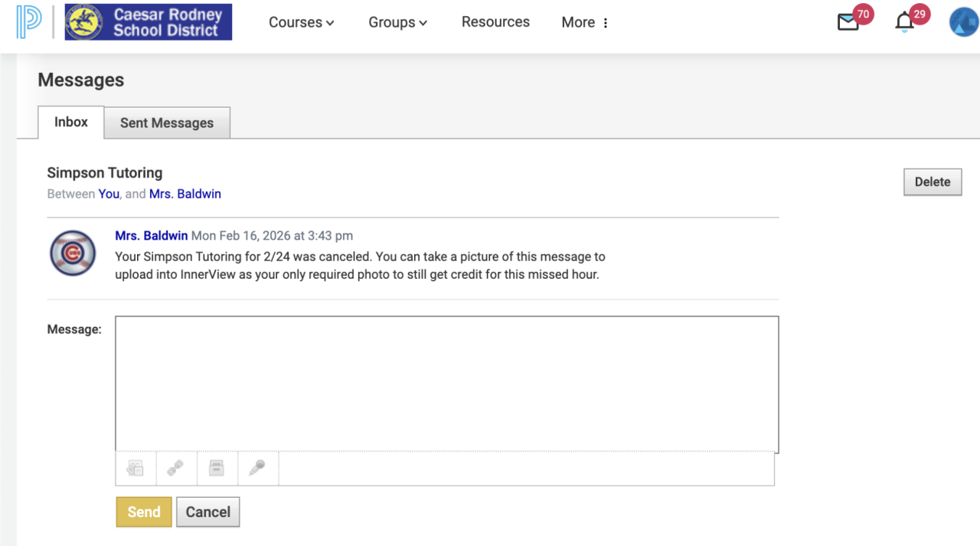Open Resources in the top navigation

click(495, 22)
